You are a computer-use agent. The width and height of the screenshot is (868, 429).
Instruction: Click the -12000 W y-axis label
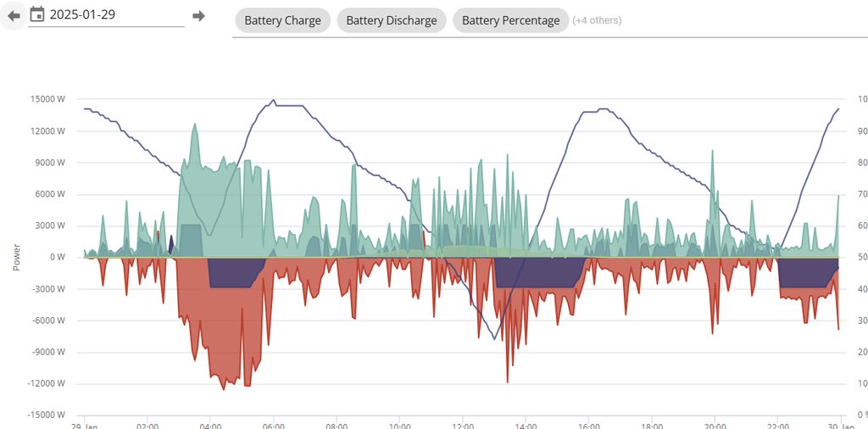(46, 383)
